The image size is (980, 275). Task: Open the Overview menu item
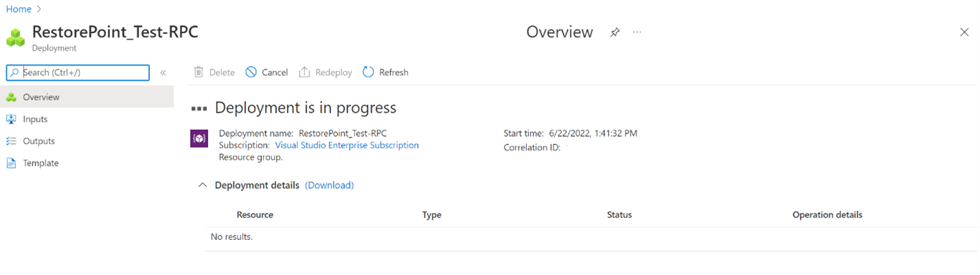point(41,97)
